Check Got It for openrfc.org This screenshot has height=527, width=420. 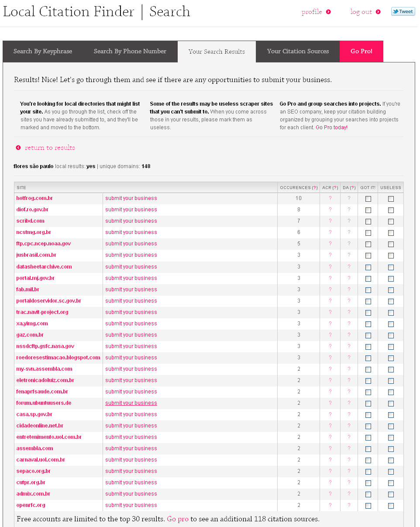(368, 506)
